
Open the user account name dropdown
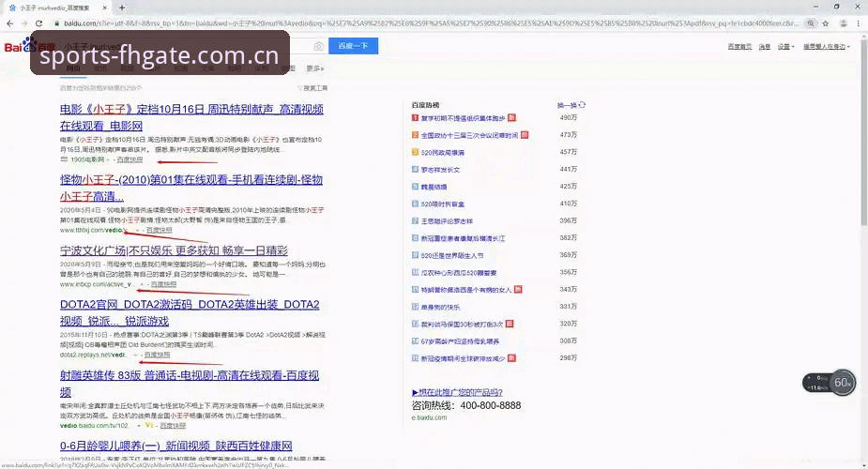tap(827, 47)
